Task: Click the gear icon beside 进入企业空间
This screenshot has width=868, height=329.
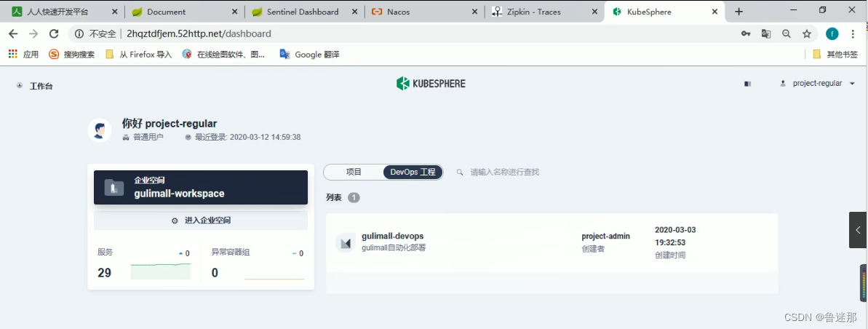Action: (175, 221)
